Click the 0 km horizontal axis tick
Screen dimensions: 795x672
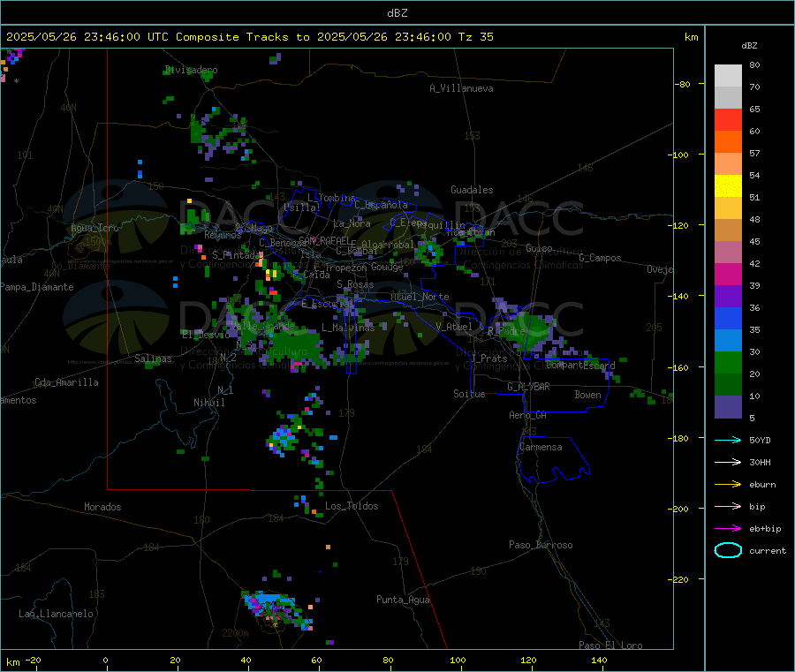click(x=105, y=660)
